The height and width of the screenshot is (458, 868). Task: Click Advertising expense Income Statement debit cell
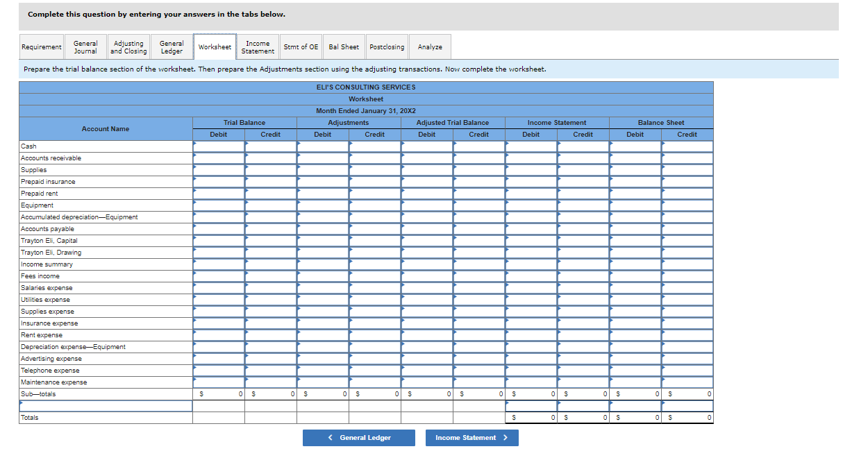(531, 359)
